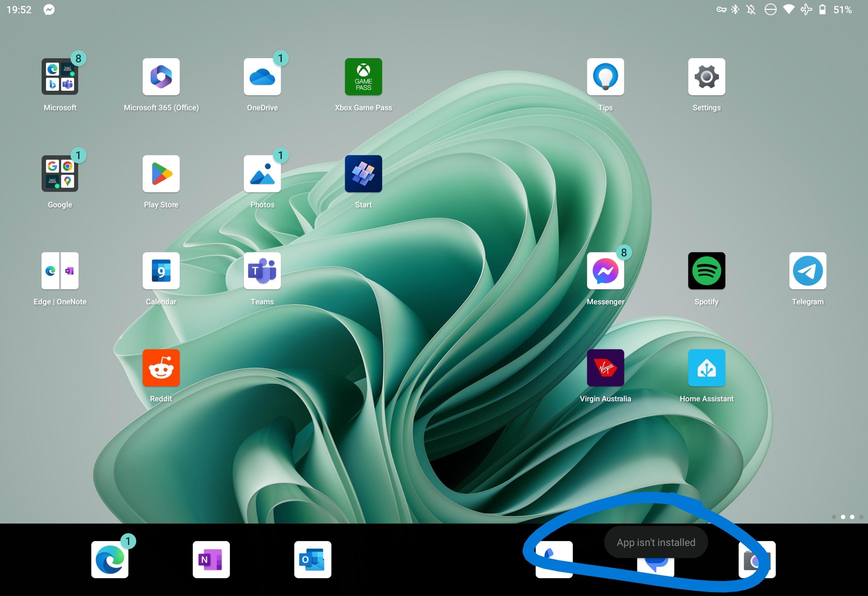Launch the Play Store

click(161, 174)
